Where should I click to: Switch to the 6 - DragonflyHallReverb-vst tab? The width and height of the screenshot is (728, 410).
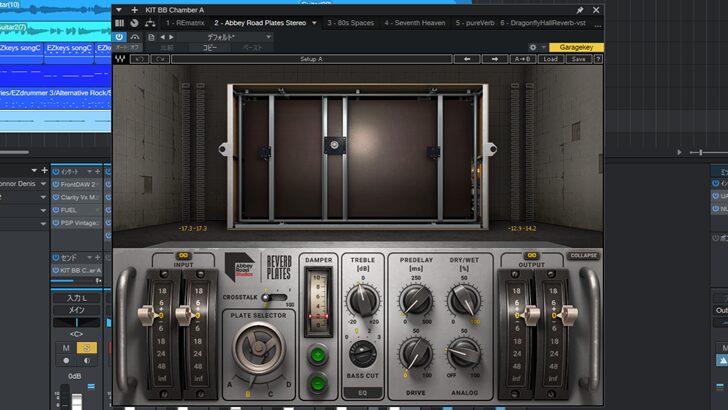pos(543,23)
